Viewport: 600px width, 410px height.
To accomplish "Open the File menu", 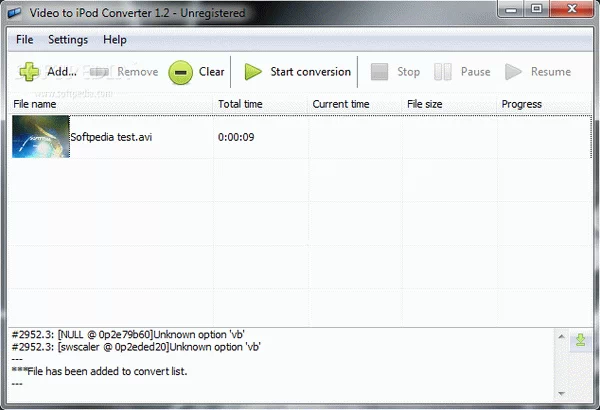I will 24,39.
